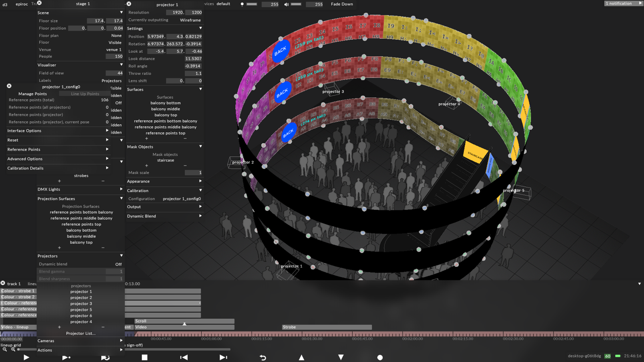
Task: Click the play-to-end-of-section button
Action: (x=66, y=357)
